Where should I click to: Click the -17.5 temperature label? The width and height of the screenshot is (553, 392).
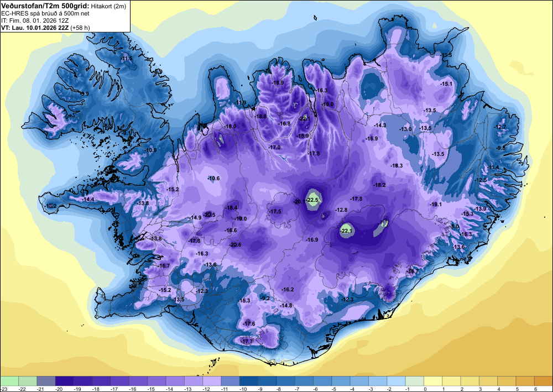[x=275, y=211]
